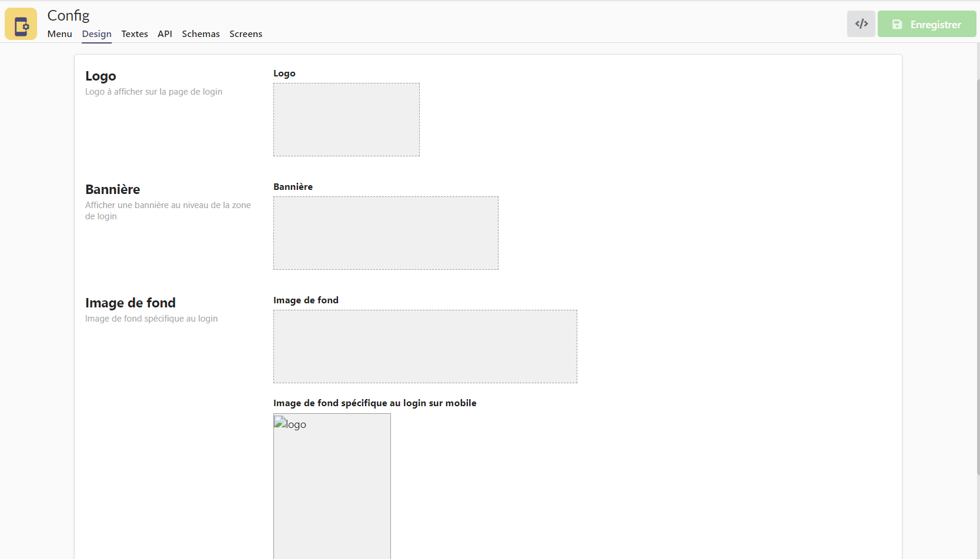This screenshot has width=980, height=559.
Task: Click the Bannière image upload box
Action: point(386,233)
